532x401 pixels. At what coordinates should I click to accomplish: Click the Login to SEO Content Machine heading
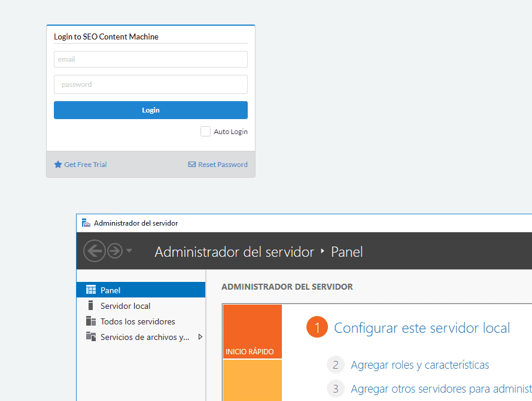click(106, 37)
